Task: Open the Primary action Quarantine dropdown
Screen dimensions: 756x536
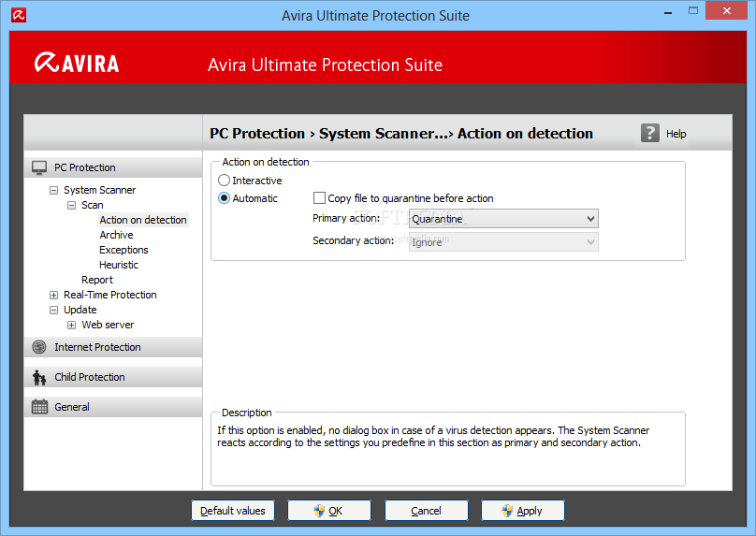Action: pyautogui.click(x=503, y=219)
